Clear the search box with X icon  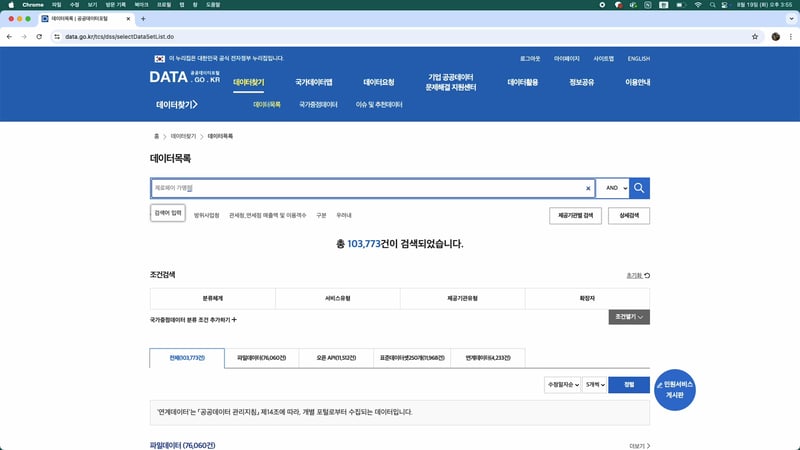pyautogui.click(x=588, y=188)
